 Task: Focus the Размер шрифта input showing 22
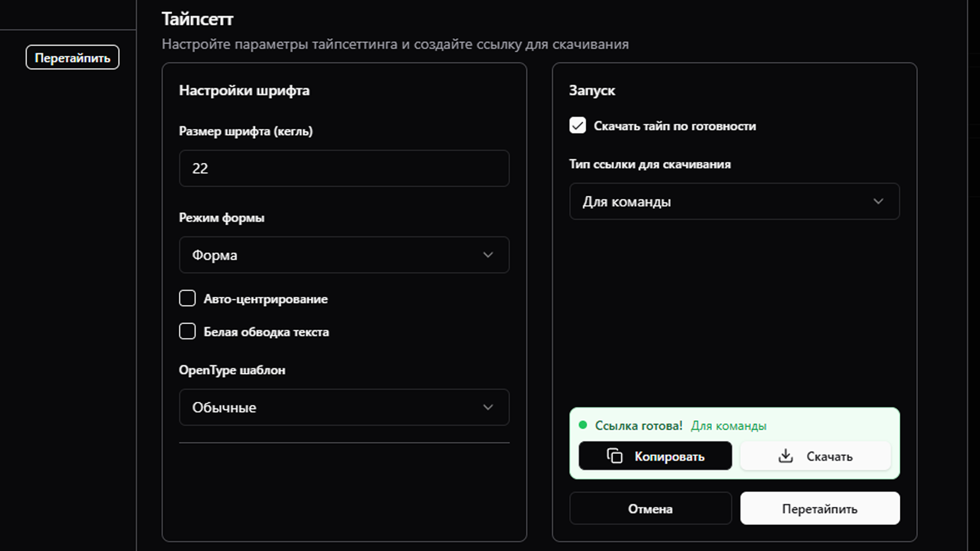[343, 169]
